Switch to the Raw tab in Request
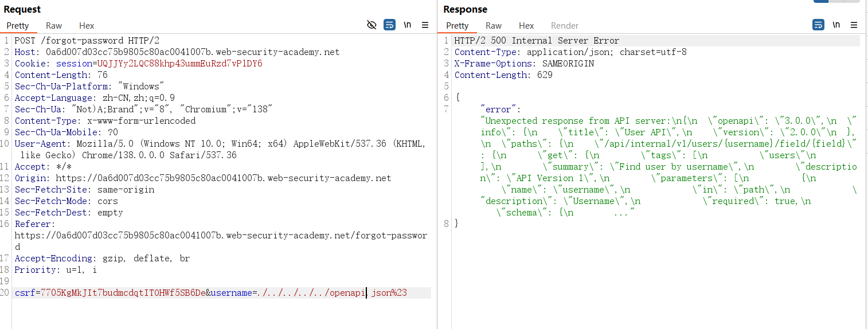 (54, 26)
